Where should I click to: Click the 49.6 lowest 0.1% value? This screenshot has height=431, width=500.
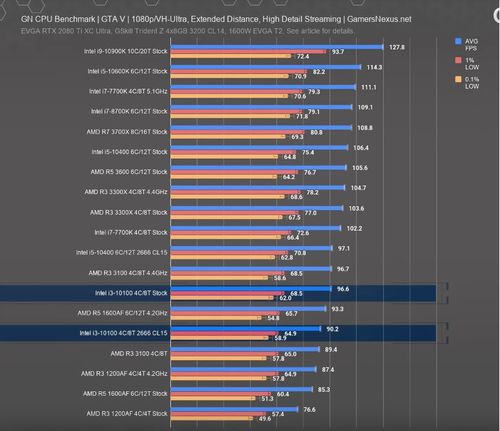coord(265,419)
